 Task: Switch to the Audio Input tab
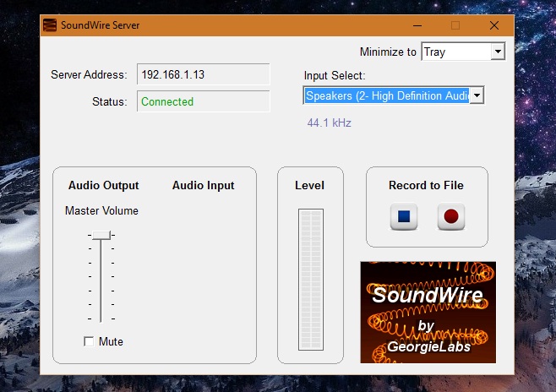(x=203, y=186)
